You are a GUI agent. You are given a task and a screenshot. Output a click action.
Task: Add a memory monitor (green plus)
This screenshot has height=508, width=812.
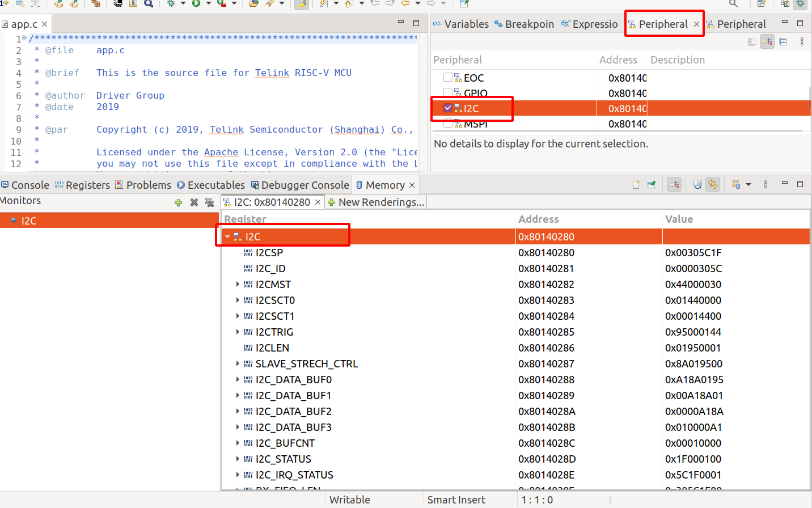click(178, 202)
